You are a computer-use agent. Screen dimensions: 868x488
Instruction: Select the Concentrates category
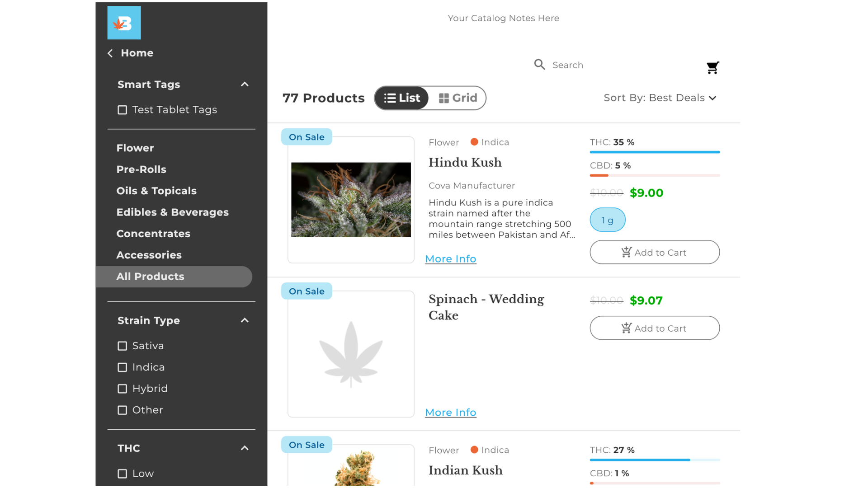tap(153, 234)
